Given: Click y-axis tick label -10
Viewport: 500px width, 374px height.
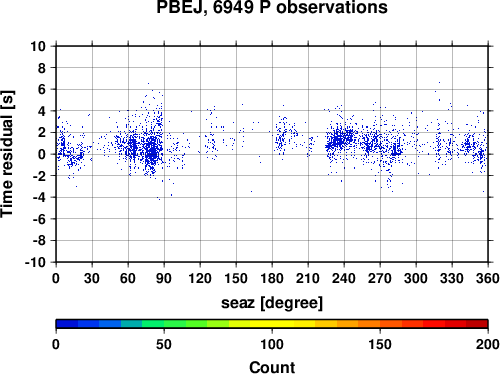Looking at the screenshot, I should tap(35, 262).
